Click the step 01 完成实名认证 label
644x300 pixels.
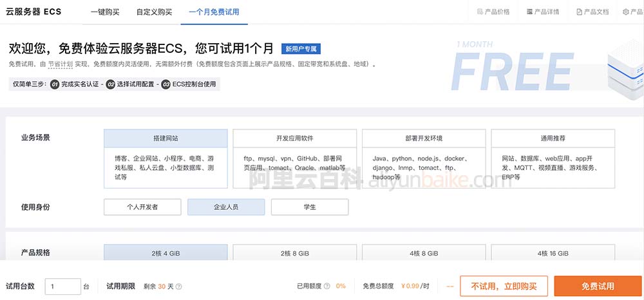click(75, 84)
